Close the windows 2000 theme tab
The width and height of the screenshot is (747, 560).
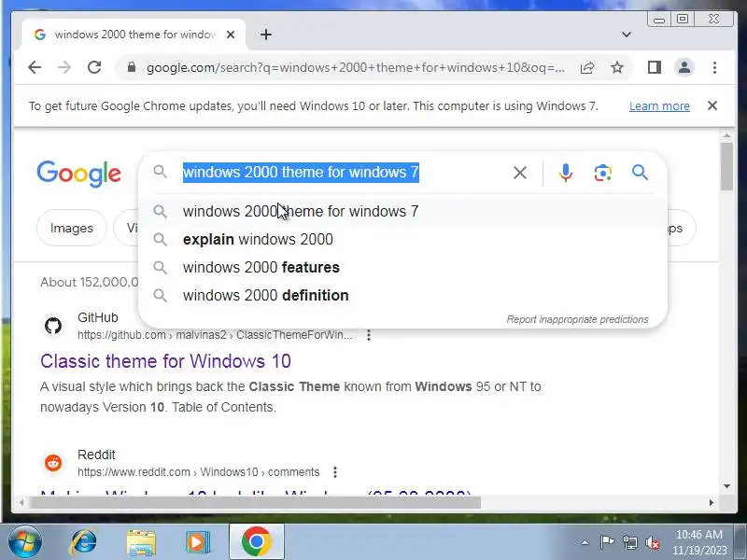[230, 35]
